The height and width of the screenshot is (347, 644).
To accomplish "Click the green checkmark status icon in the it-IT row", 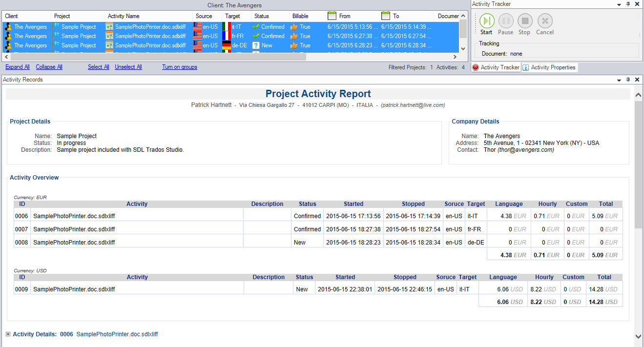I will [256, 27].
